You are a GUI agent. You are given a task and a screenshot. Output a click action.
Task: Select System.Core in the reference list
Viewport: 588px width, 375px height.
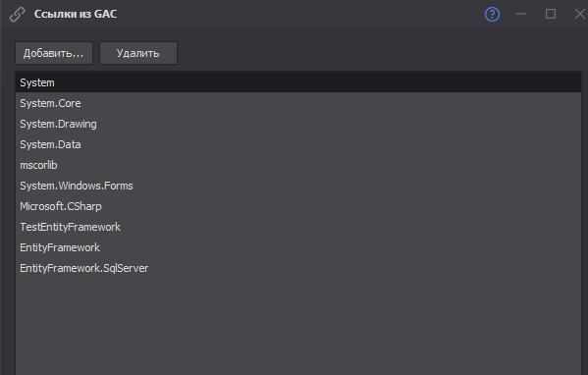coord(298,103)
